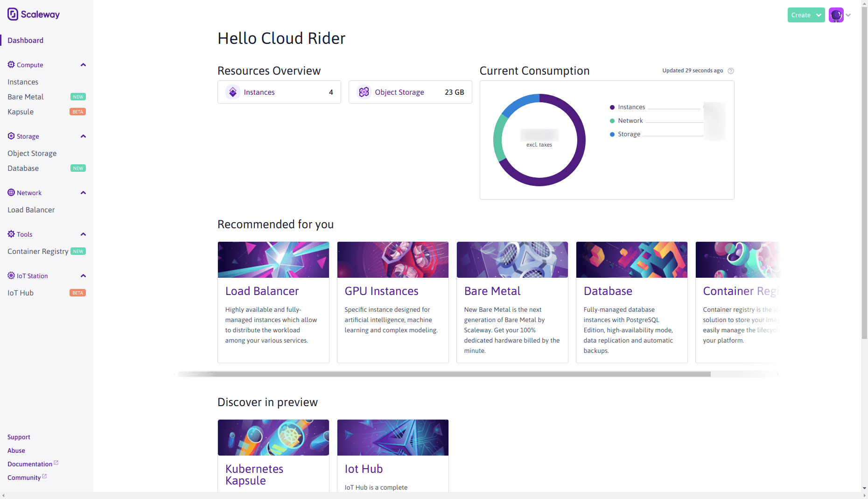Collapse the Tools section chevron
The image size is (868, 499).
click(x=83, y=234)
